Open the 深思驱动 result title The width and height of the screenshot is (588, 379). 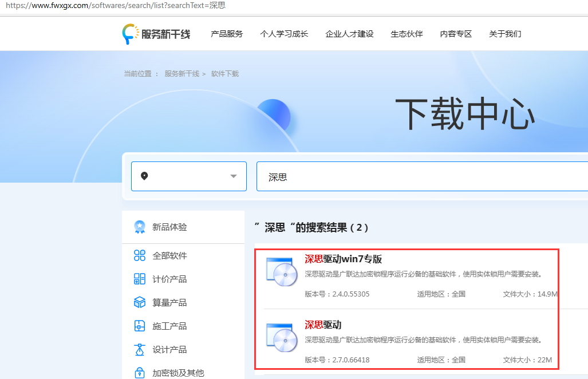[323, 325]
